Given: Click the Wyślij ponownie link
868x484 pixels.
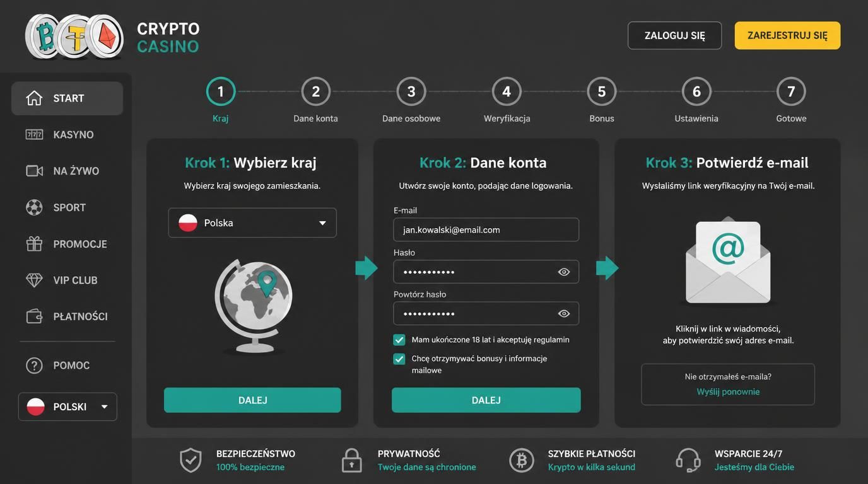Looking at the screenshot, I should pyautogui.click(x=728, y=391).
